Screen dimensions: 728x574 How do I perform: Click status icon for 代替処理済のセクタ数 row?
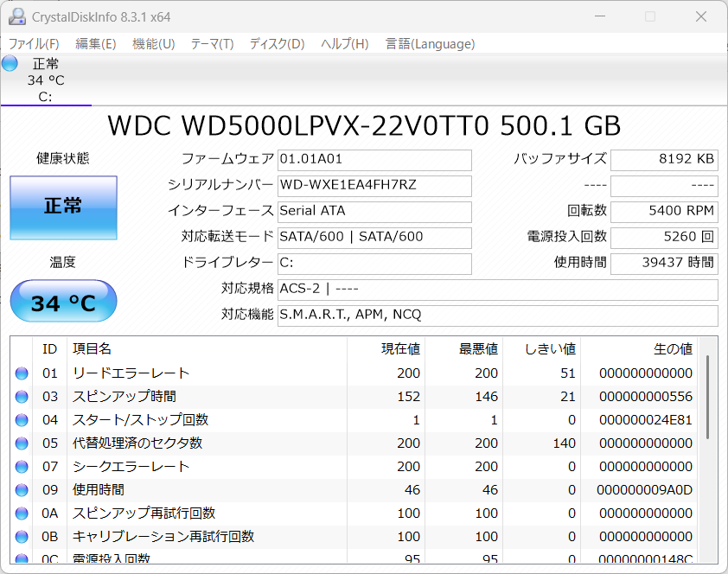tap(22, 443)
